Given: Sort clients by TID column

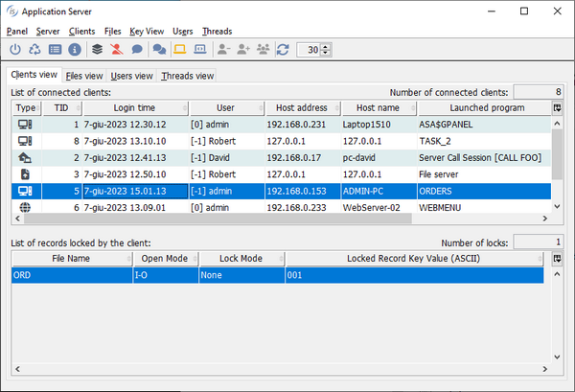Looking at the screenshot, I should [61, 107].
